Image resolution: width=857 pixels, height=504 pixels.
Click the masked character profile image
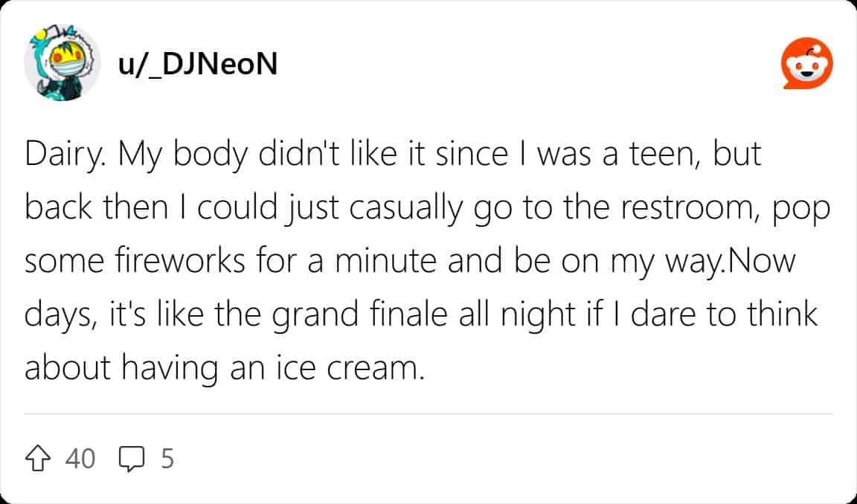click(60, 62)
